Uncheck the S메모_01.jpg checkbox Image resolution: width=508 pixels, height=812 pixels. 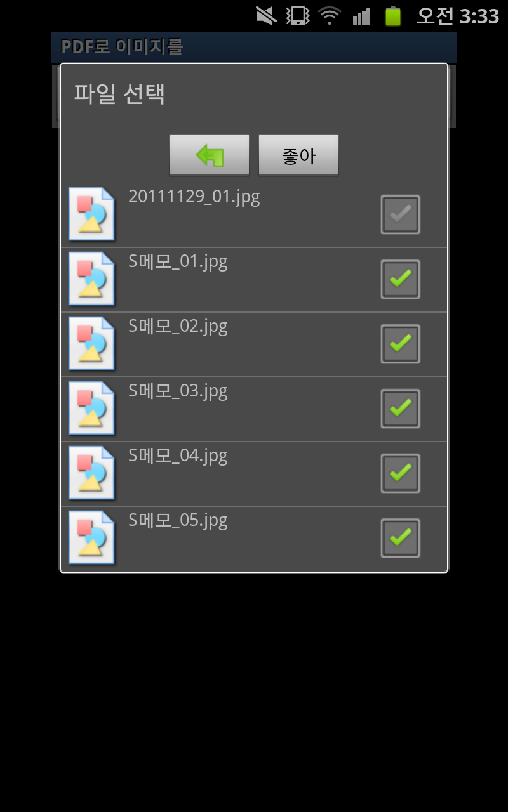pyautogui.click(x=400, y=279)
